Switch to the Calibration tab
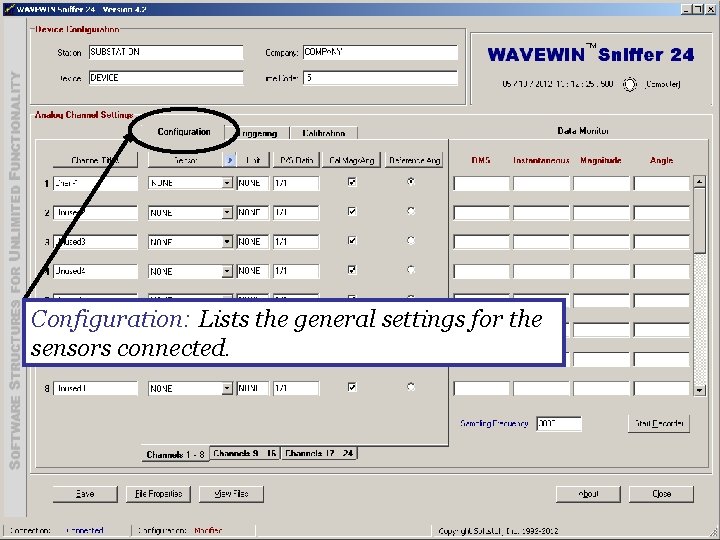Image resolution: width=720 pixels, height=540 pixels. pyautogui.click(x=324, y=133)
